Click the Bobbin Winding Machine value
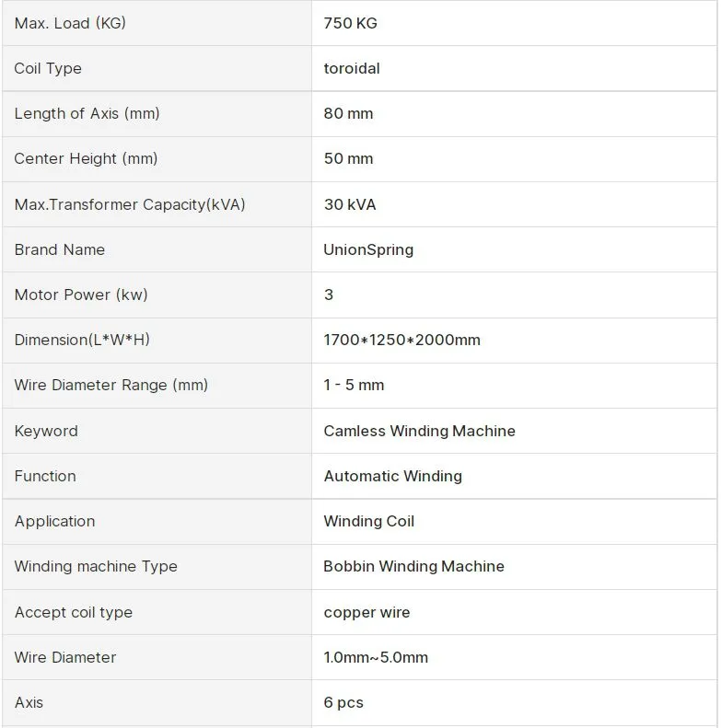This screenshot has width=721, height=728. click(414, 566)
